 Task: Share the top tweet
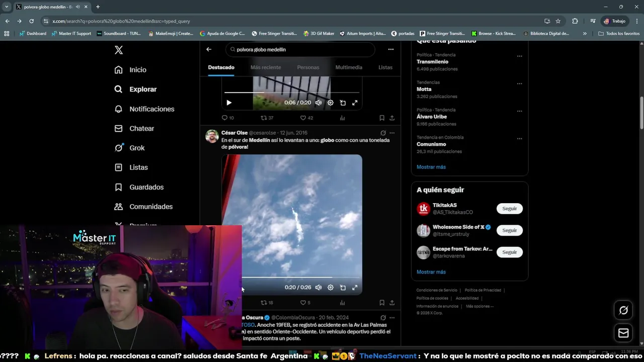392,118
